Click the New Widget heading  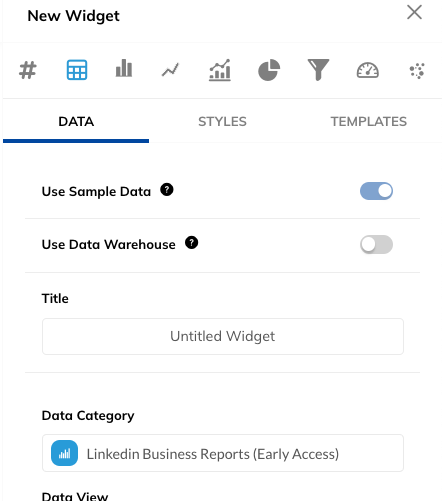click(73, 16)
